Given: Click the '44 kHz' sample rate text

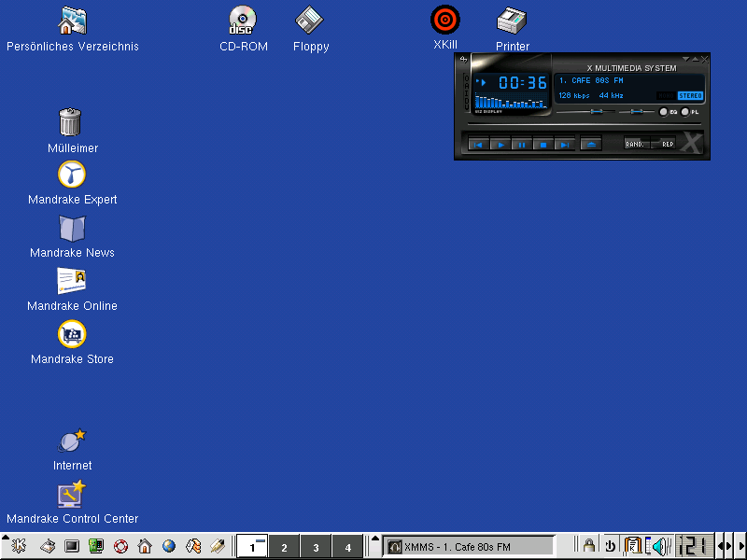Looking at the screenshot, I should (612, 96).
